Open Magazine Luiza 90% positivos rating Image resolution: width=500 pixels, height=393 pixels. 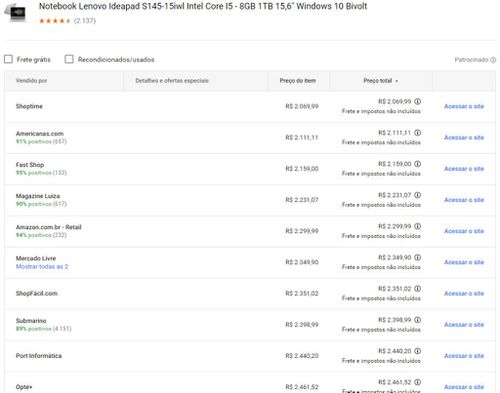coord(41,204)
